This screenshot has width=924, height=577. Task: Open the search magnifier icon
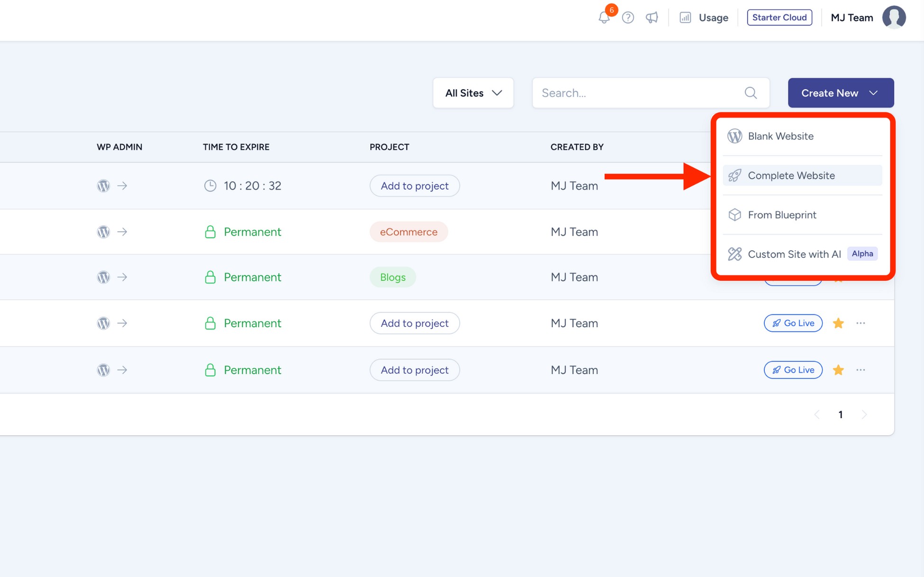coord(751,93)
